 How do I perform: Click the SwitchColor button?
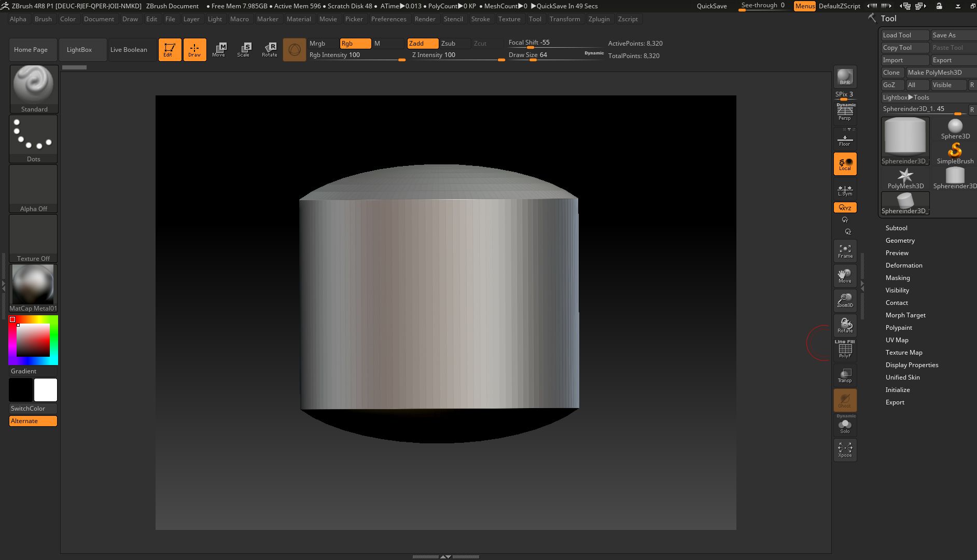pyautogui.click(x=33, y=409)
